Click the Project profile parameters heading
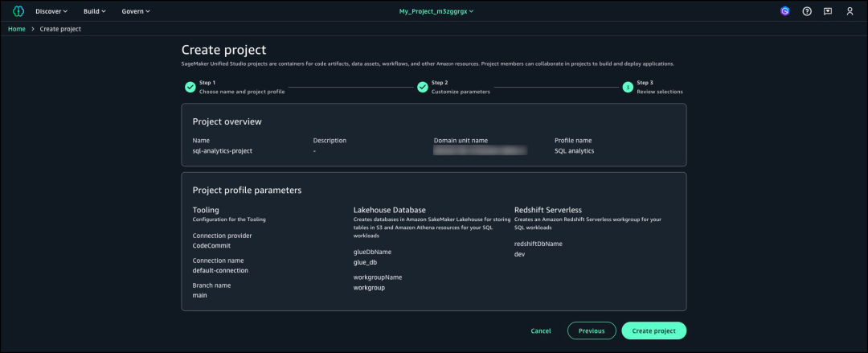This screenshot has height=353, width=868. click(x=247, y=190)
